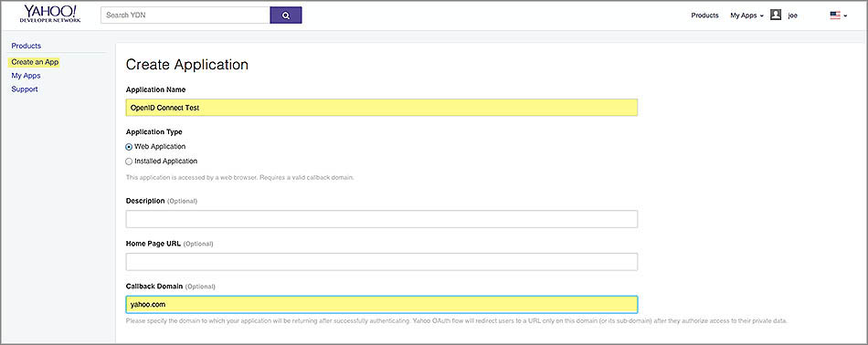868x345 pixels.
Task: Open the US flag language selector
Action: [x=838, y=16]
